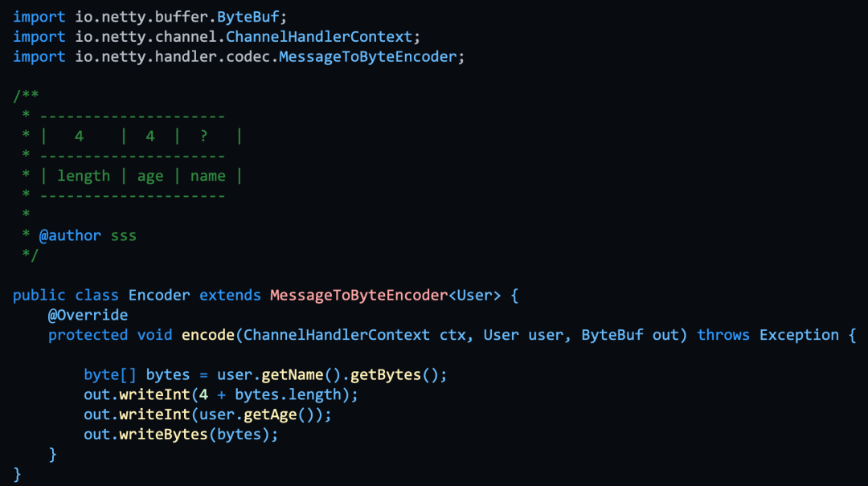Click the @Override annotation

(88, 315)
